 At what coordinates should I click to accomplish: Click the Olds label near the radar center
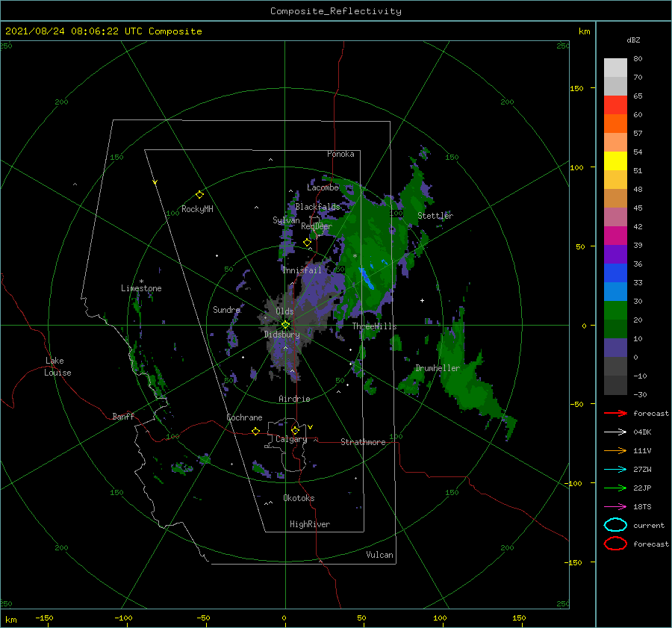[284, 311]
